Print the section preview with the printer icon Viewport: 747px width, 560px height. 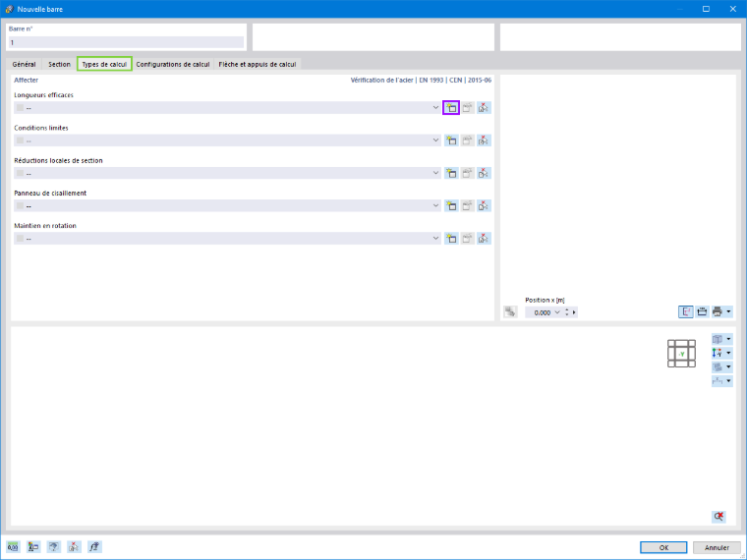pos(718,311)
